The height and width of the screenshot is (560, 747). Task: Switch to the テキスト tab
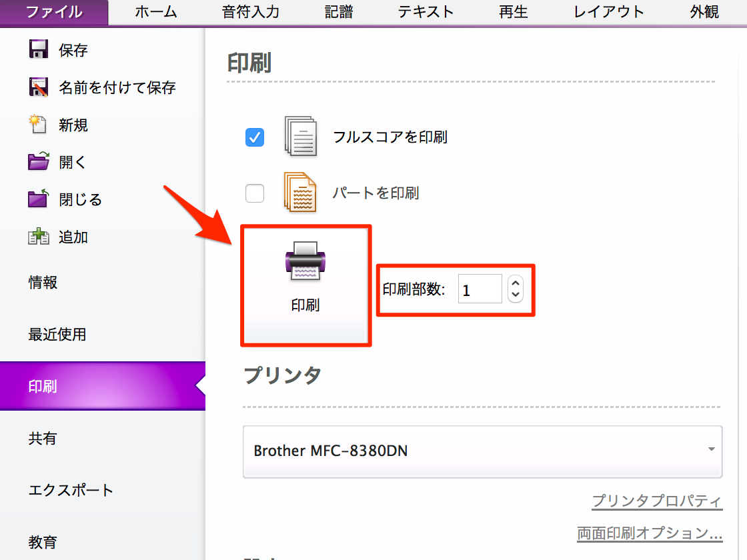tap(426, 12)
